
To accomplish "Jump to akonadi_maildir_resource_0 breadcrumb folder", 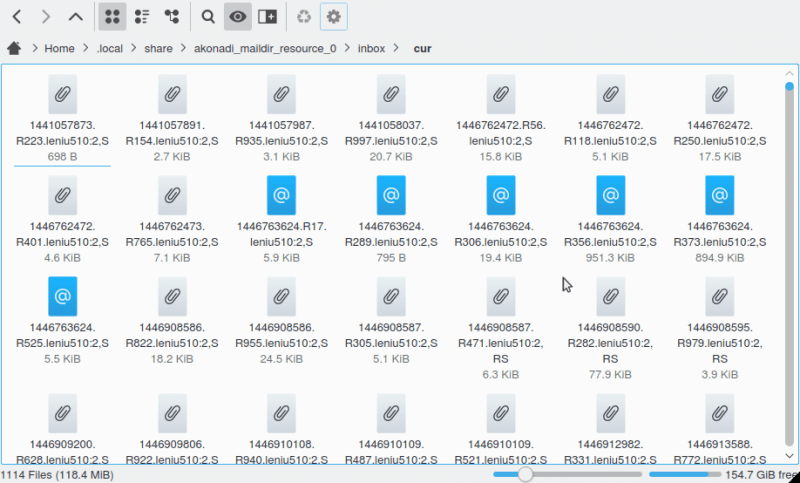I will pos(265,48).
